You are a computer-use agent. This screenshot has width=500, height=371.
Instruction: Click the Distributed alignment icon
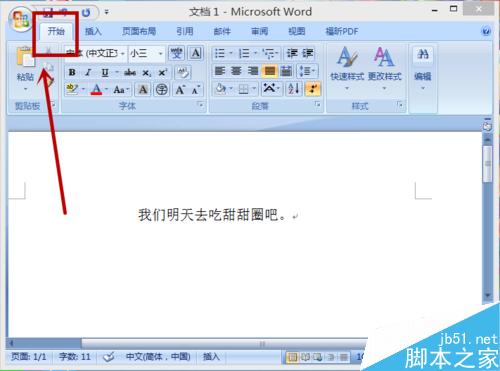point(286,71)
